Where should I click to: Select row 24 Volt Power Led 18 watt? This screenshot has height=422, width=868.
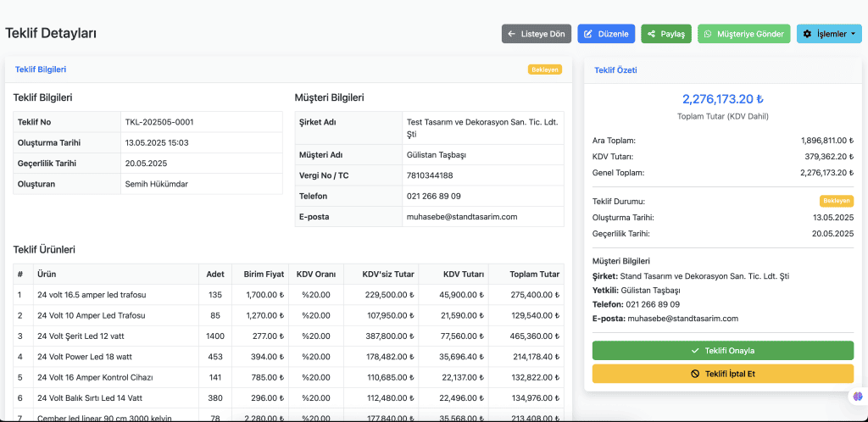click(x=288, y=357)
